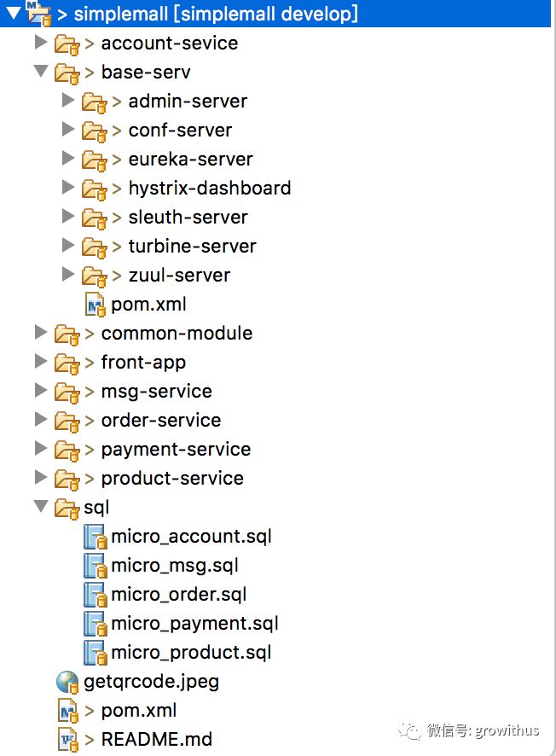Collapse the base-serv module
The height and width of the screenshot is (756, 556).
[40, 72]
